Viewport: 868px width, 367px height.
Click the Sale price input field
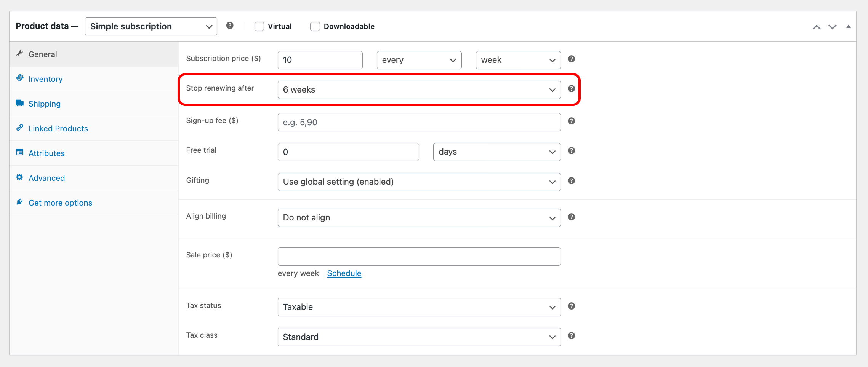coord(419,257)
